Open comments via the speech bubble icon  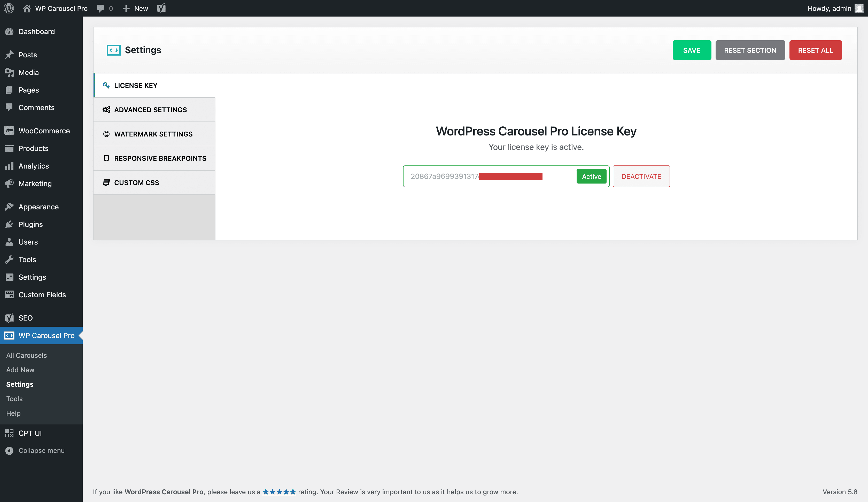100,8
